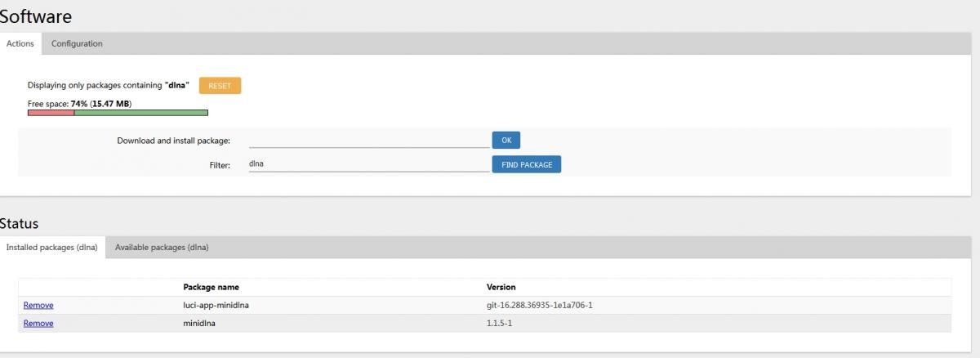Click the minidlna package name cell
Screen dimensions: 980x358
(x=200, y=324)
